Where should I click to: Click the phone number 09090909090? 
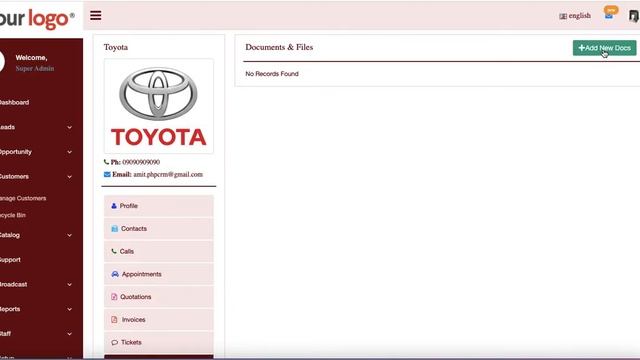coord(141,162)
